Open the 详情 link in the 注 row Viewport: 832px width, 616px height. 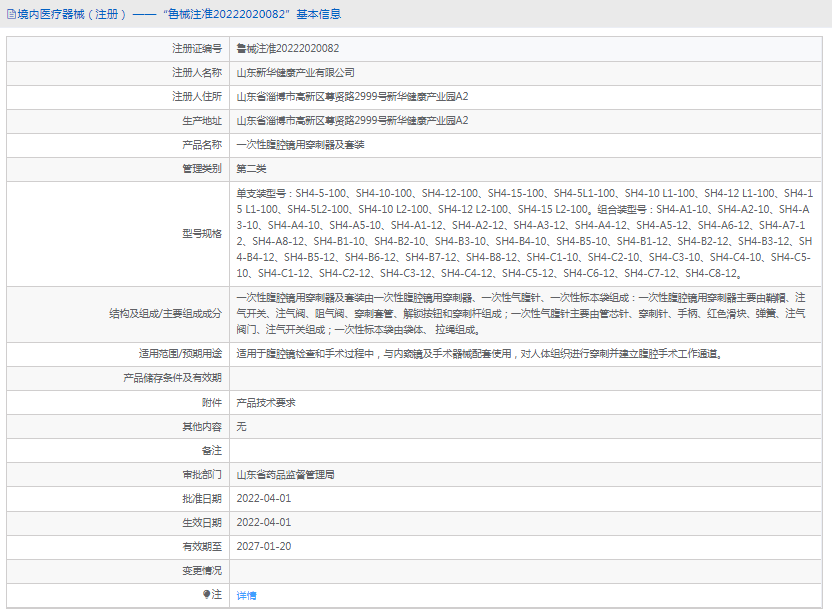pyautogui.click(x=246, y=595)
